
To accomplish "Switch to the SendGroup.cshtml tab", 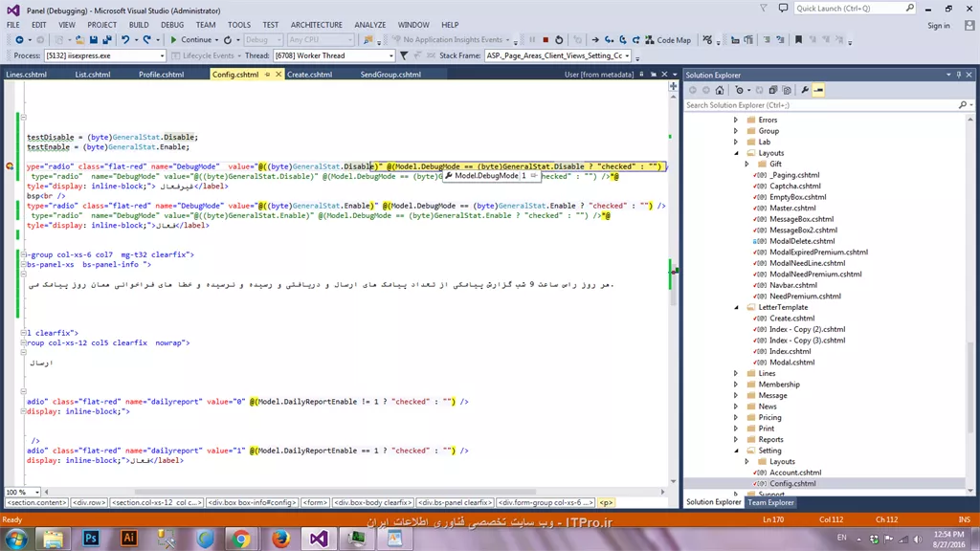I will click(x=390, y=75).
